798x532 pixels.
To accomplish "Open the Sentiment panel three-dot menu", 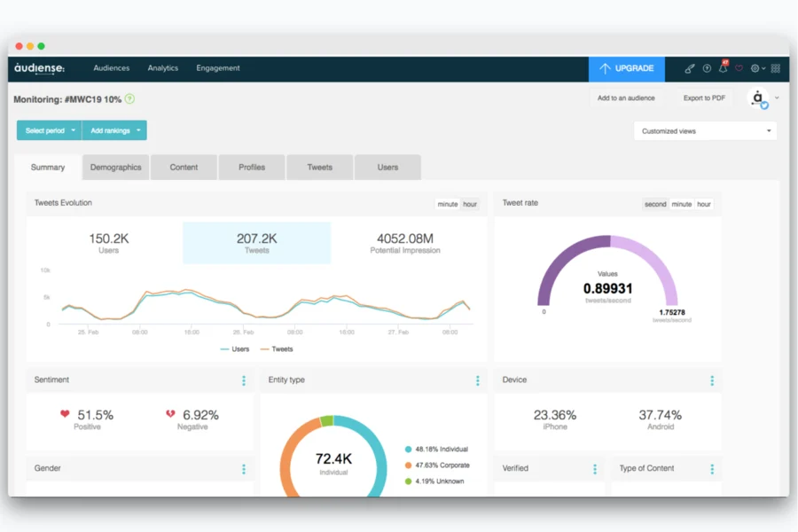I will point(244,380).
